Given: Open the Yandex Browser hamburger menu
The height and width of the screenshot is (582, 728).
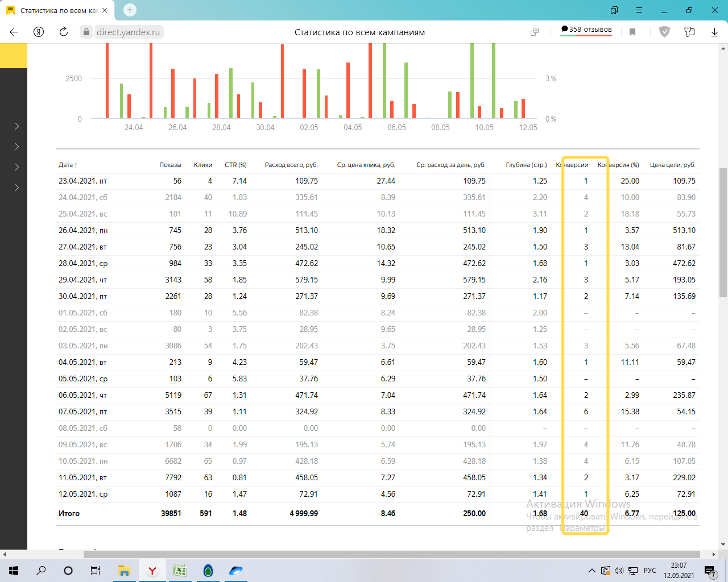Looking at the screenshot, I should click(639, 10).
